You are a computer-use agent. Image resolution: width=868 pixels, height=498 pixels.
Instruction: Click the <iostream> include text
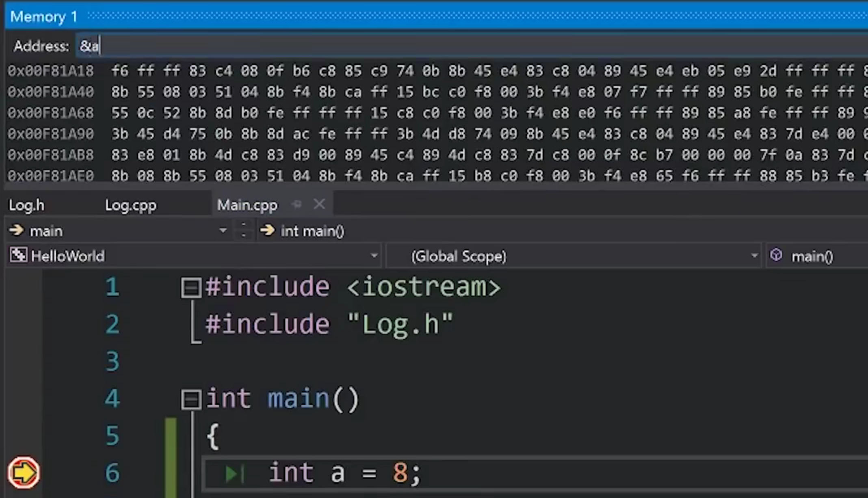424,287
